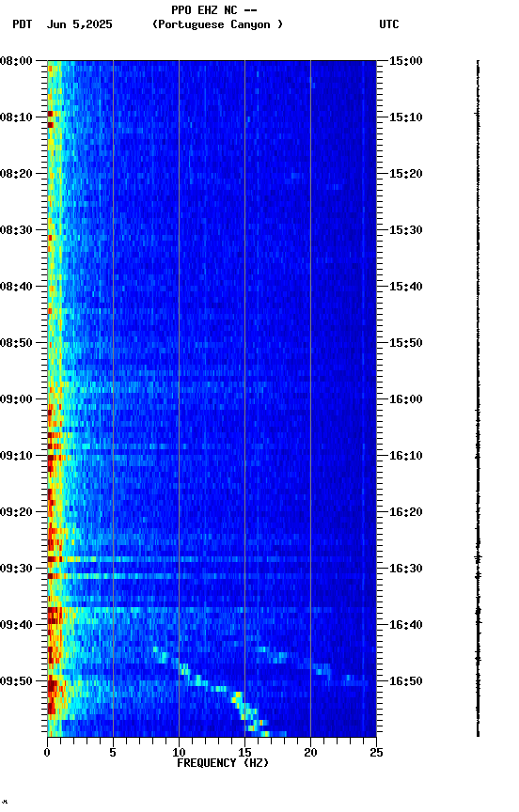519x812 pixels.
Task: Click the station title PPO EHZ NC --
Action: pyautogui.click(x=214, y=9)
